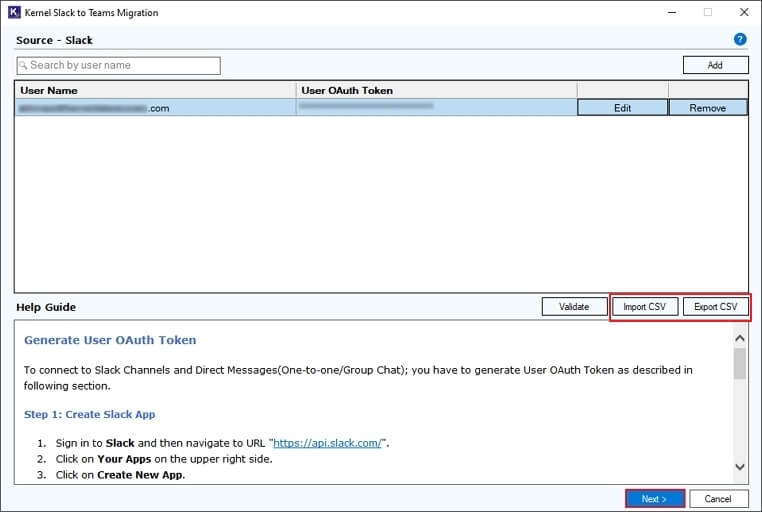Click the help guide scrollbar thumb
Image resolution: width=762 pixels, height=512 pixels.
pyautogui.click(x=740, y=363)
